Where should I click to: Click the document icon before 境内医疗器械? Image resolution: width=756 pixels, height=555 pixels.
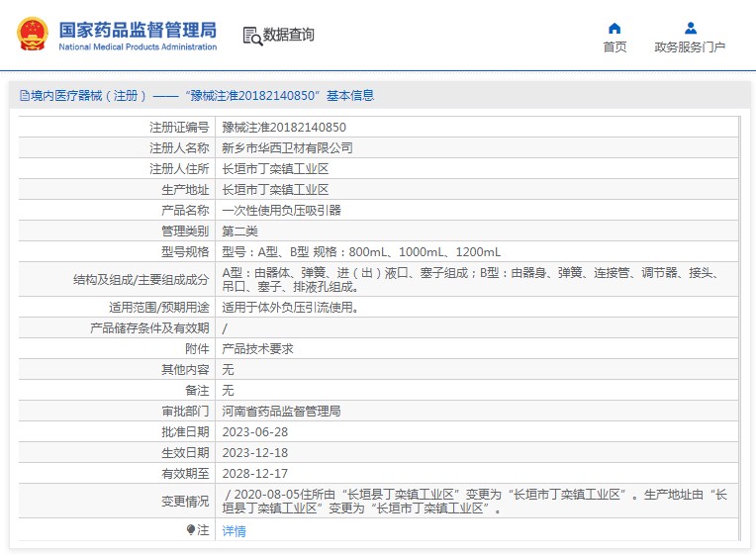[24, 96]
